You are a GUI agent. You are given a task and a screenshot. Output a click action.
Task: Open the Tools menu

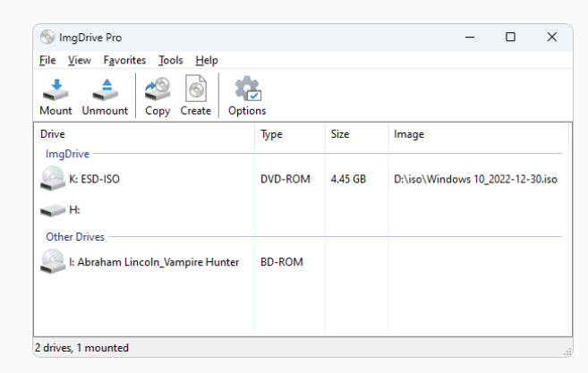(x=171, y=60)
